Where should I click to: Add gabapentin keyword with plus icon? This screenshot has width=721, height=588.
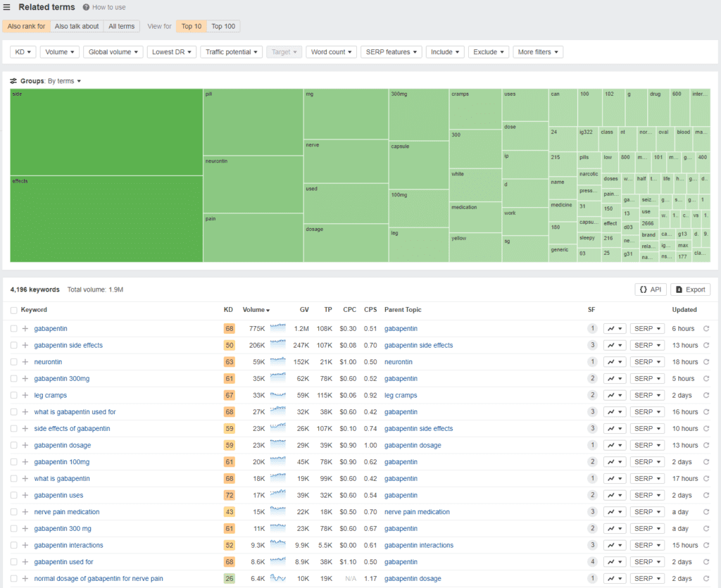[x=25, y=329]
